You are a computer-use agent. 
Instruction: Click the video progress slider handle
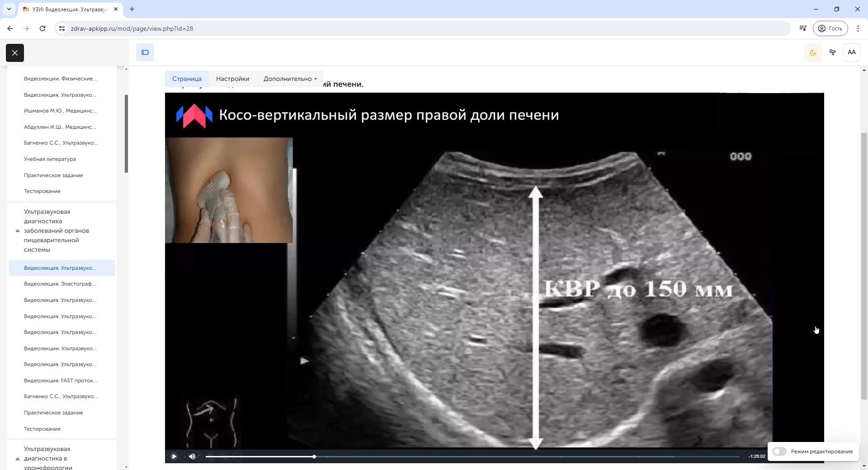point(314,456)
